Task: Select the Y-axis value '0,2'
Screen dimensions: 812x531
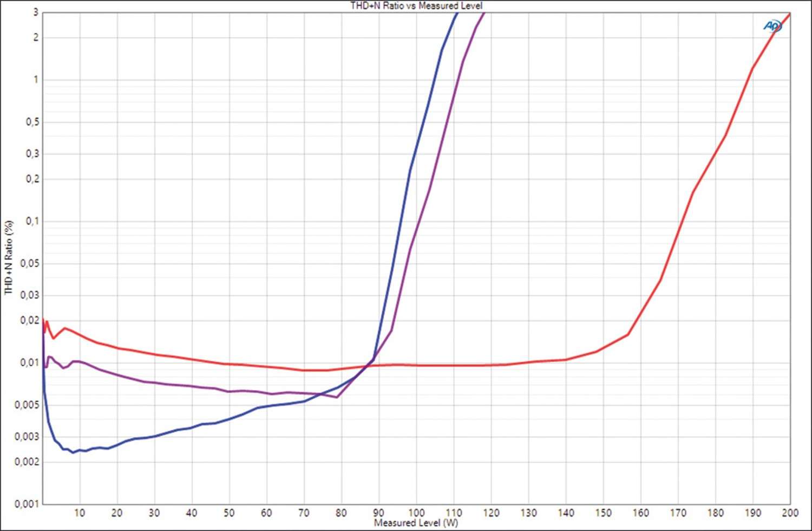Action: tap(32, 179)
